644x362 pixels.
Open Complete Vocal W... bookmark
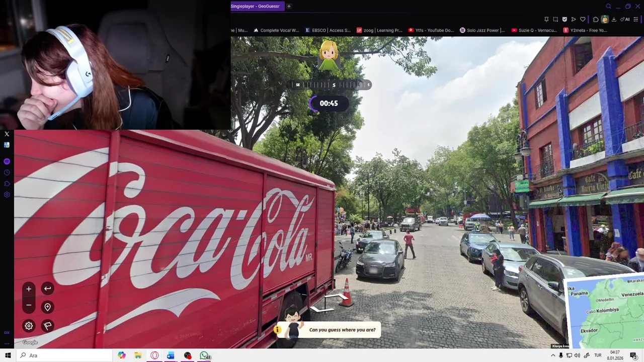click(x=276, y=30)
